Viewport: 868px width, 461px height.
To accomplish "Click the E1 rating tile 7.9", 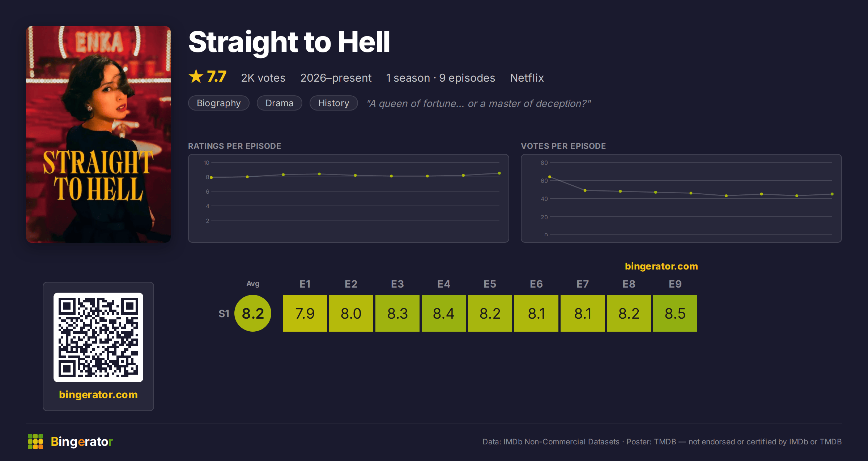I will click(305, 313).
